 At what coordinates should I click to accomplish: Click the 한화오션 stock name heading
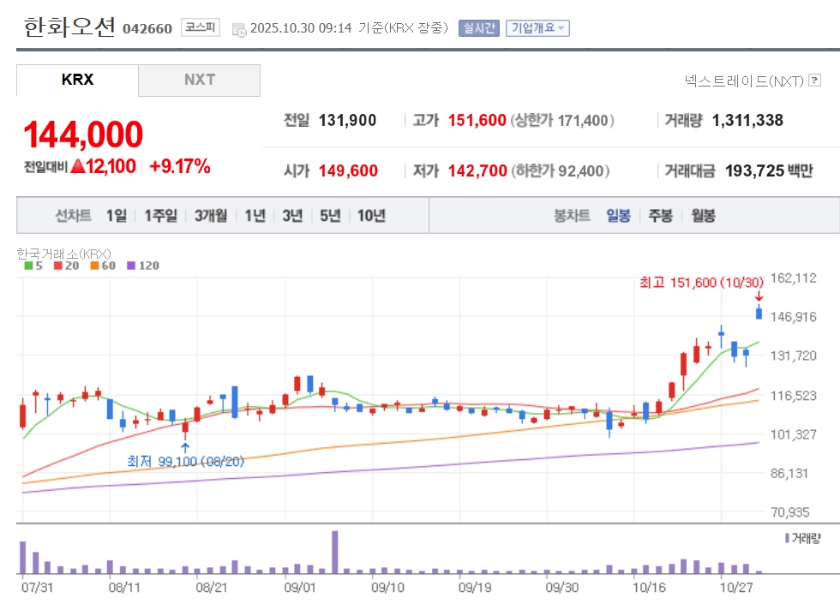[69, 27]
